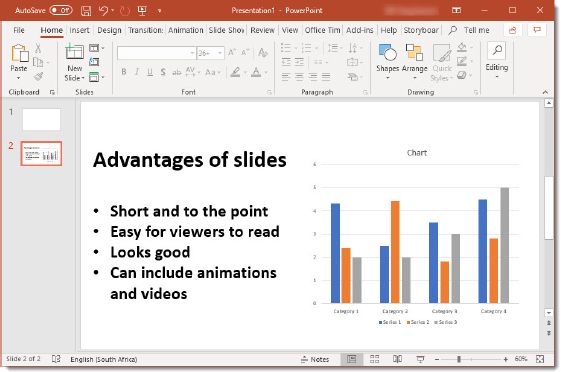This screenshot has height=372, width=561.
Task: Click the Shape Fill icon
Action: [x=462, y=48]
